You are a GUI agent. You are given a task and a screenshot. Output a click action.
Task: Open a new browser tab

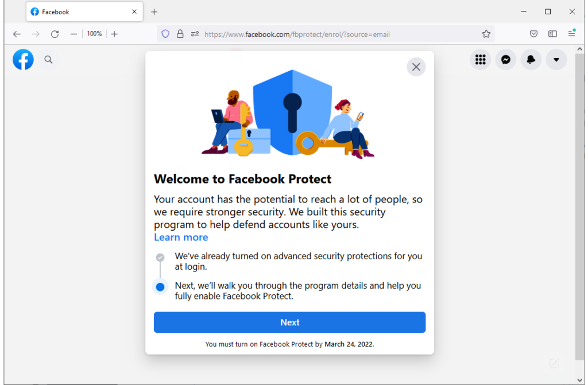[154, 12]
